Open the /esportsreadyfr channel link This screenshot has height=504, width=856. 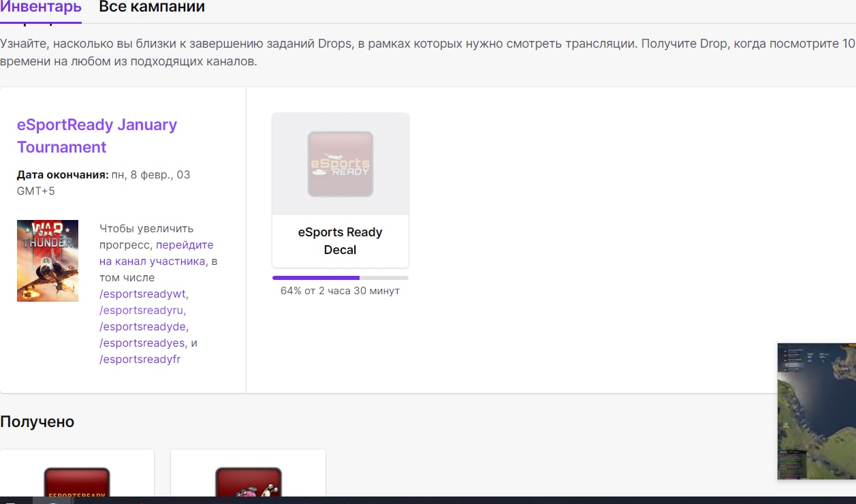140,360
